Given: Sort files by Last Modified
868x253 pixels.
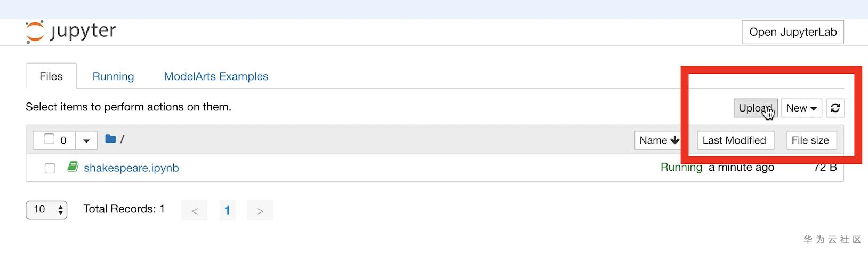Looking at the screenshot, I should 734,140.
